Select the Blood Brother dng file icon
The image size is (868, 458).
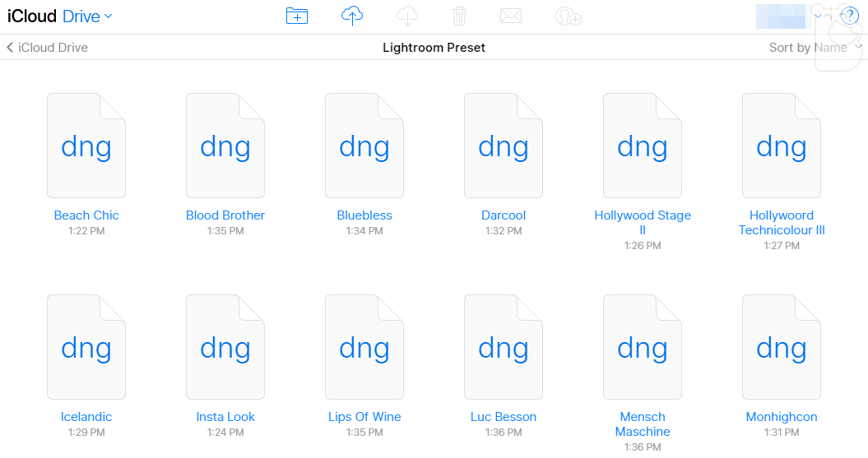225,146
